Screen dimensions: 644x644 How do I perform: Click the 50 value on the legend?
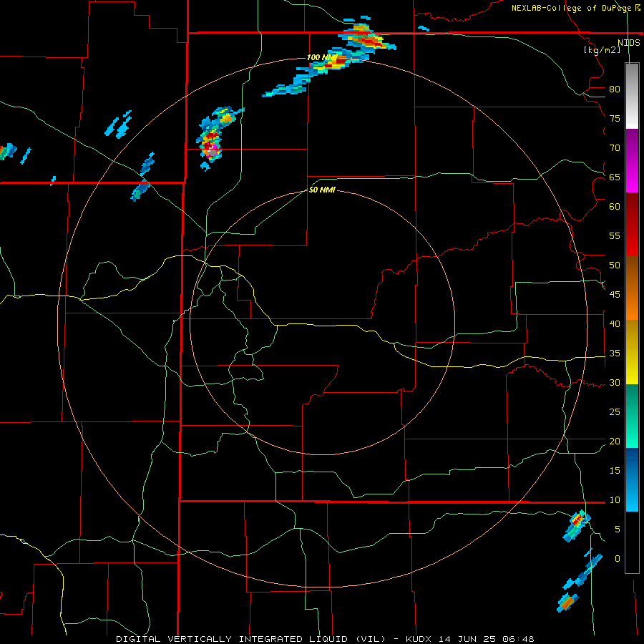(x=615, y=265)
